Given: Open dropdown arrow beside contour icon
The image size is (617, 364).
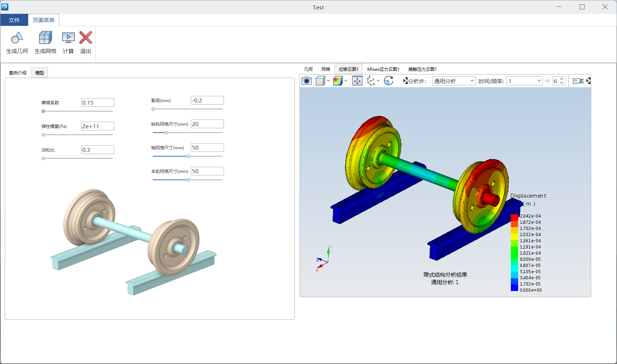Looking at the screenshot, I should (346, 81).
